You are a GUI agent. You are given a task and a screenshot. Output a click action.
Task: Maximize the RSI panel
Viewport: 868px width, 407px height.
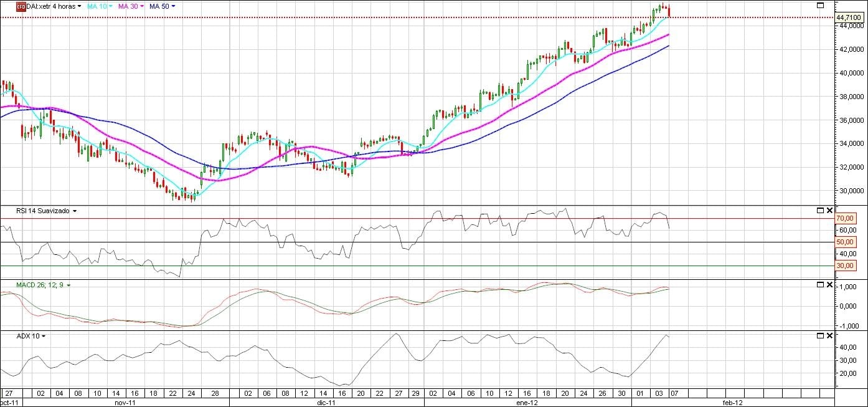coord(820,211)
